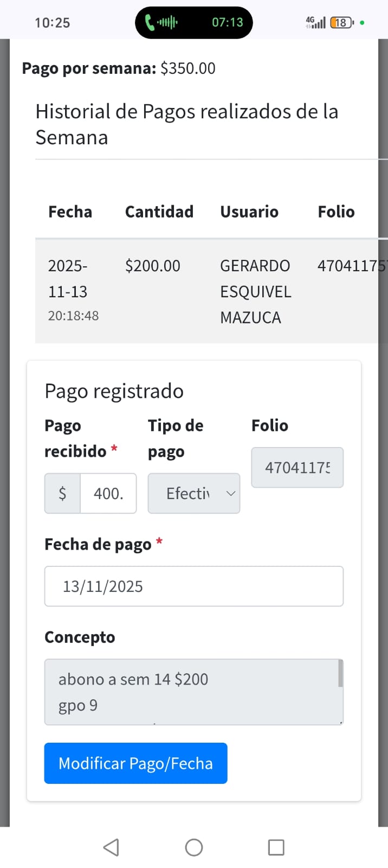Edit the Pago recibido amount field

(x=108, y=493)
